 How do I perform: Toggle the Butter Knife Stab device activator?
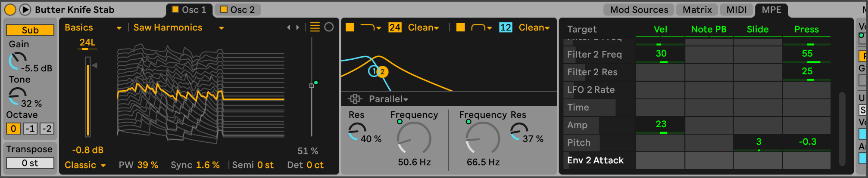pos(10,9)
